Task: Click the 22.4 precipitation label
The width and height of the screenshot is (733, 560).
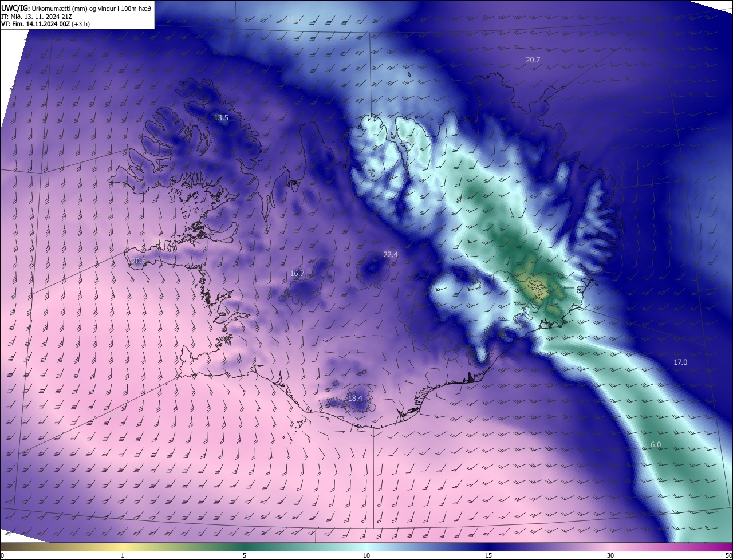Action: pos(391,254)
